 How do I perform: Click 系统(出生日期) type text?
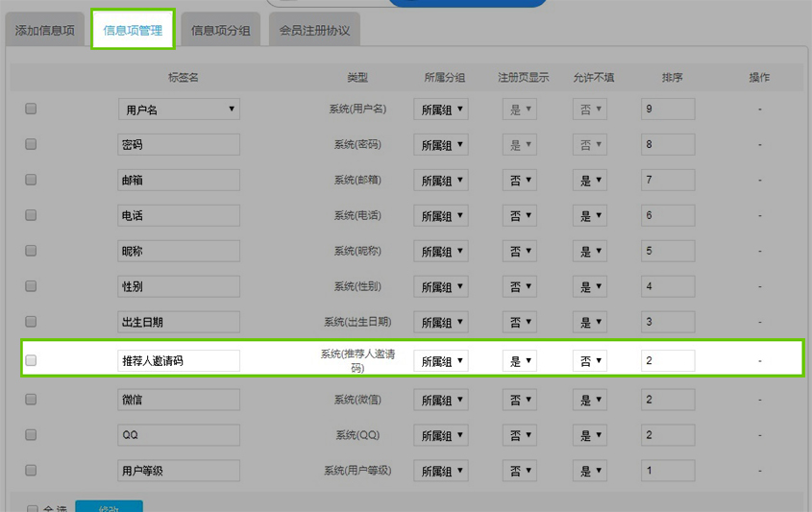pos(357,322)
